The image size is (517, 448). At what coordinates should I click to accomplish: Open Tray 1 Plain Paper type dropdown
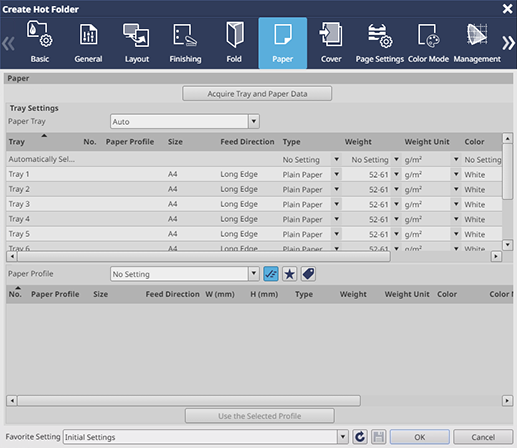[336, 174]
